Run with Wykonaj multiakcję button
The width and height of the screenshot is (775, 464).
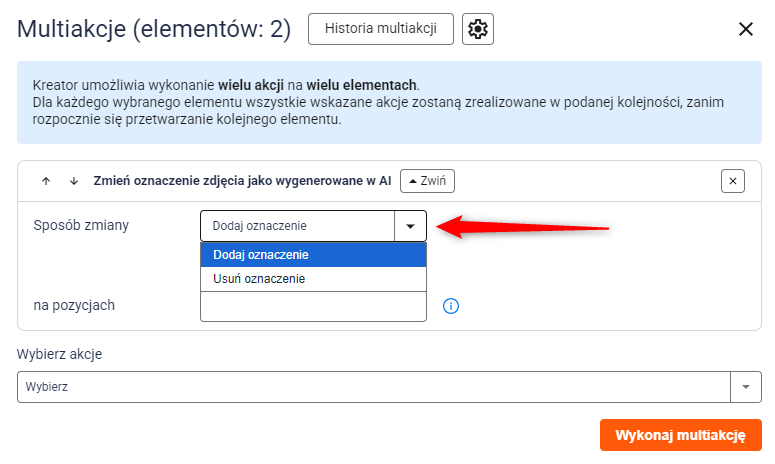[681, 435]
